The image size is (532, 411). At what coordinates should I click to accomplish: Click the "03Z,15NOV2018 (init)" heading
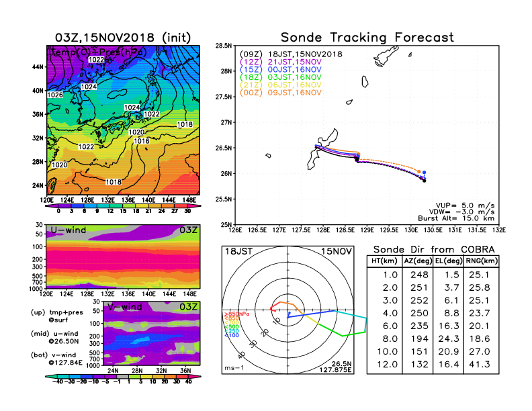pos(123,38)
